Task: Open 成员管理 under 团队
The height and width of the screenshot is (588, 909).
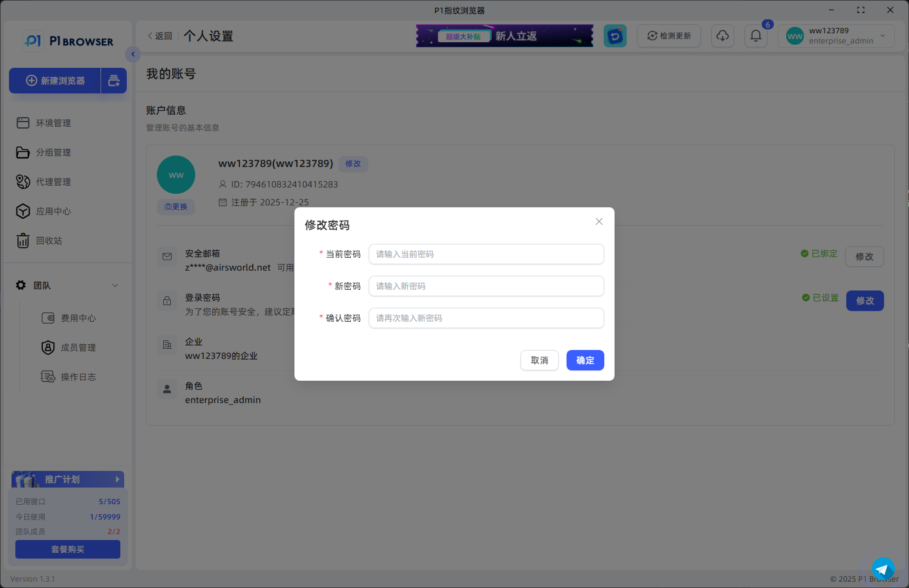Action: pyautogui.click(x=79, y=347)
